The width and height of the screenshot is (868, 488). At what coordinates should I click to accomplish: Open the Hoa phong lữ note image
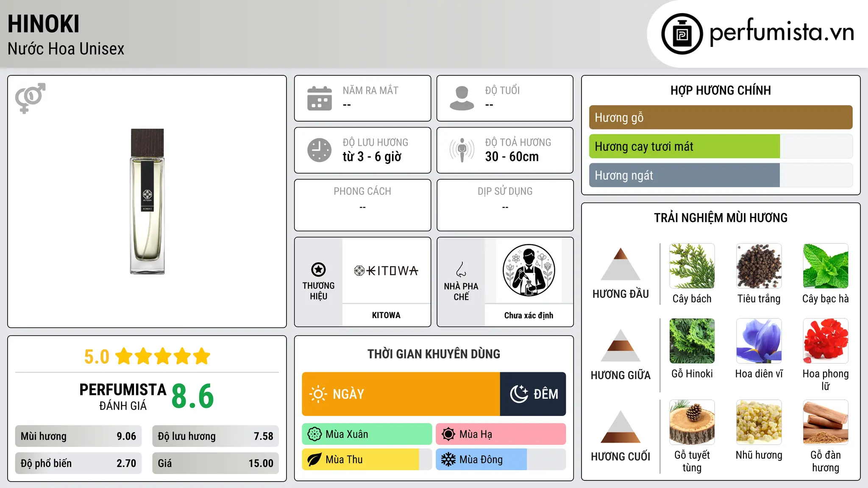coord(826,341)
